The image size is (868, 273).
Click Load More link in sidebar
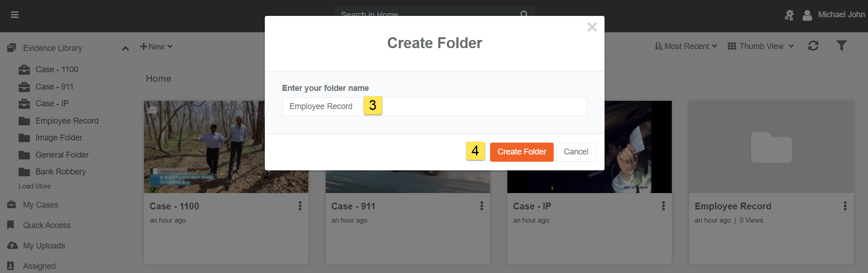35,186
